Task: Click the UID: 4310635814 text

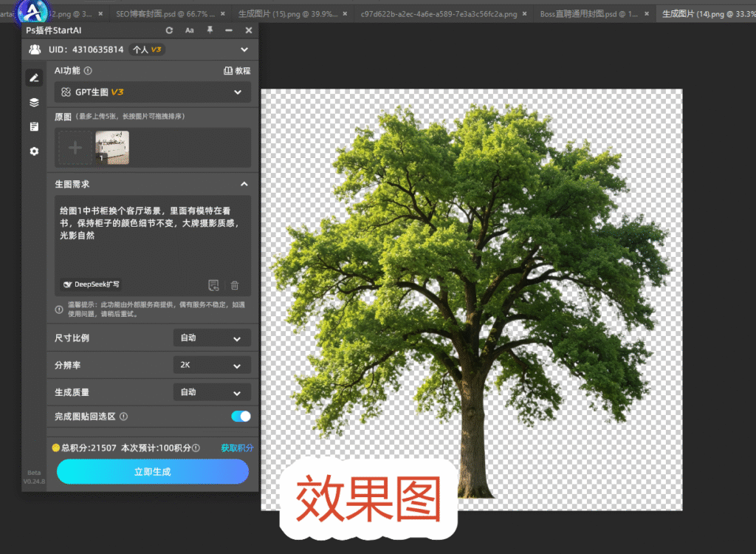Action: (x=86, y=49)
